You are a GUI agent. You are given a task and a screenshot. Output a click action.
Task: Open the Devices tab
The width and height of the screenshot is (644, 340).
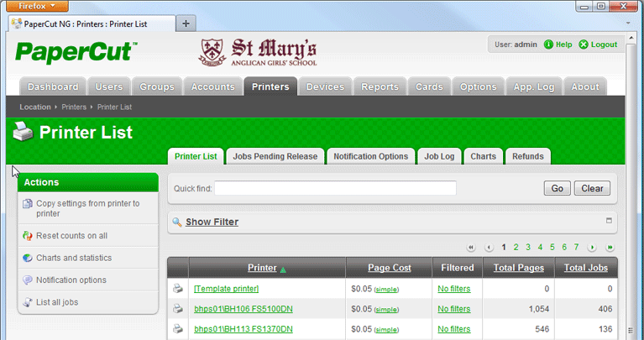coord(325,86)
